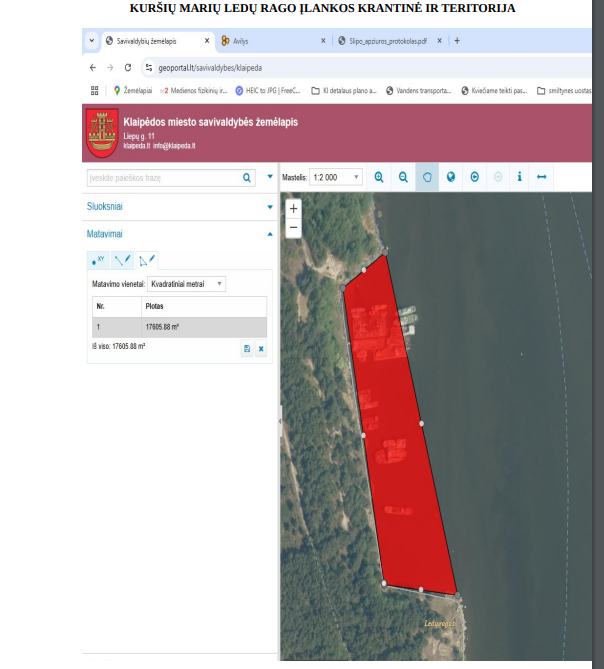Click the zoom-out magnifier tool in map toolbar
This screenshot has width=604, height=669.
pyautogui.click(x=403, y=177)
